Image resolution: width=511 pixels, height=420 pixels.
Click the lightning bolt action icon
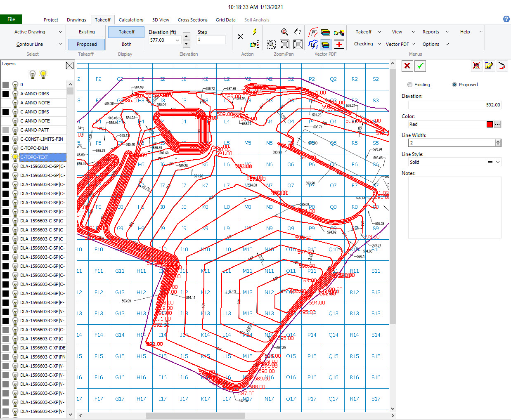pyautogui.click(x=255, y=32)
